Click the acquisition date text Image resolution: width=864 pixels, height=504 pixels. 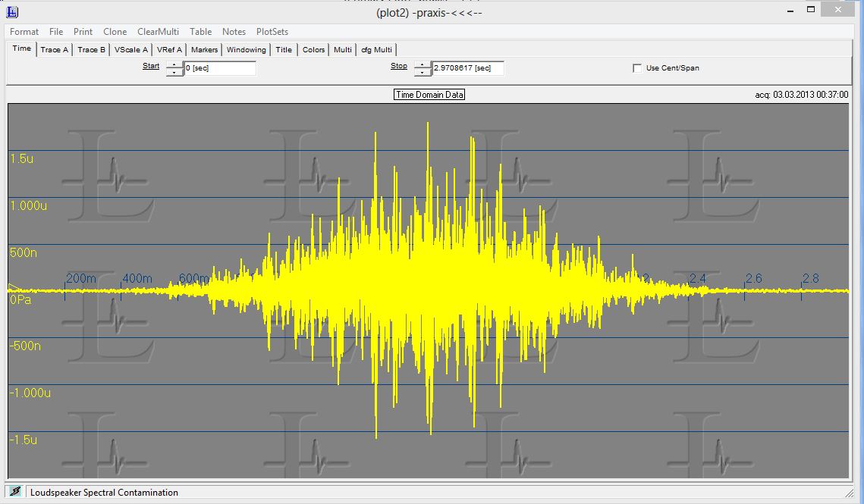click(802, 95)
